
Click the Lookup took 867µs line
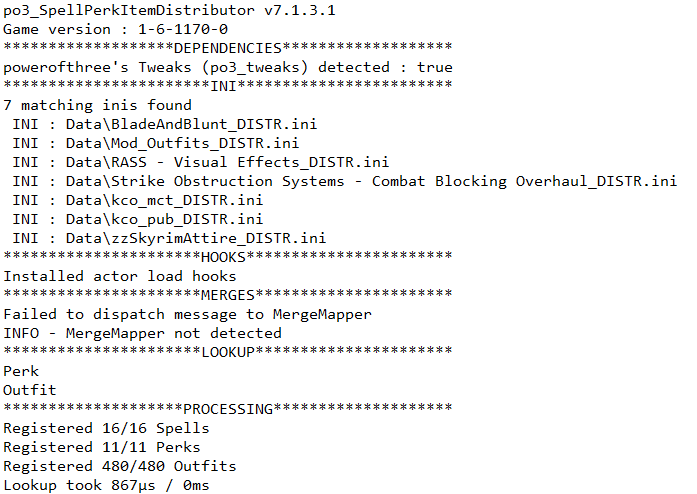[106, 485]
